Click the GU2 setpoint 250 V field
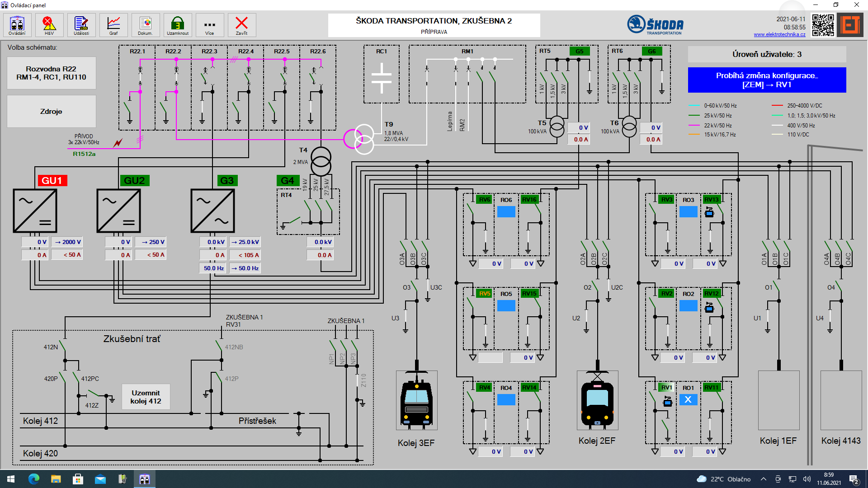The image size is (868, 488). pyautogui.click(x=151, y=242)
